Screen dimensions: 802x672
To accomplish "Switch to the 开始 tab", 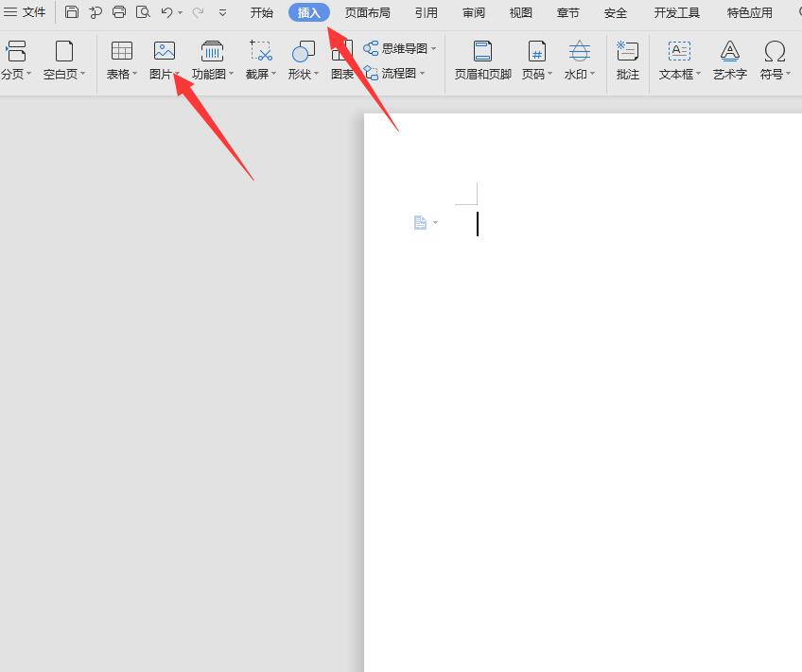I will tap(261, 12).
